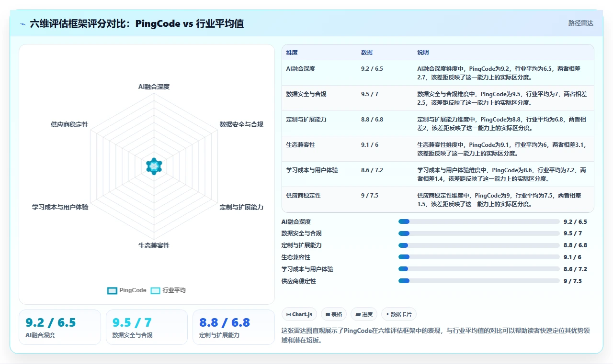Click the 学习成本与用户体验 radar axis label
613x364 pixels.
tap(60, 208)
